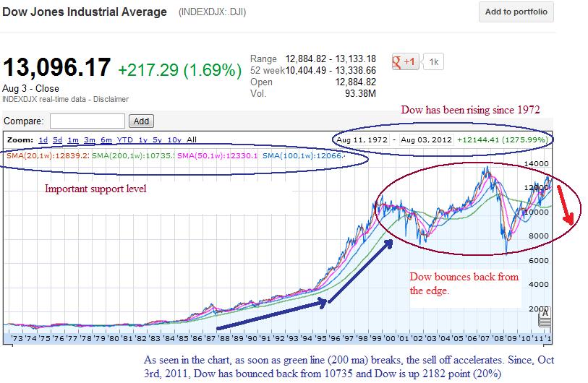Set chart zoom to 10y
This screenshot has width=588, height=383.
click(x=174, y=139)
